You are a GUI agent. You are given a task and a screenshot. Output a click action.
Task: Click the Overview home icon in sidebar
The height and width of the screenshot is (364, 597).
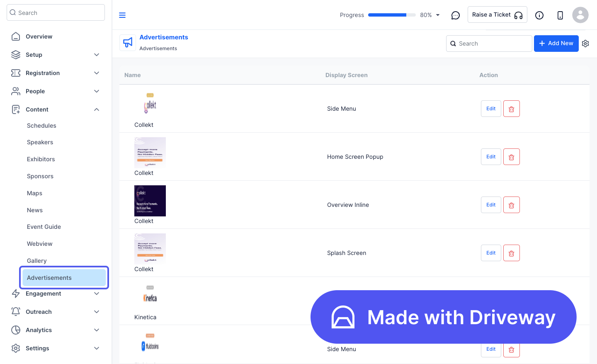16,36
